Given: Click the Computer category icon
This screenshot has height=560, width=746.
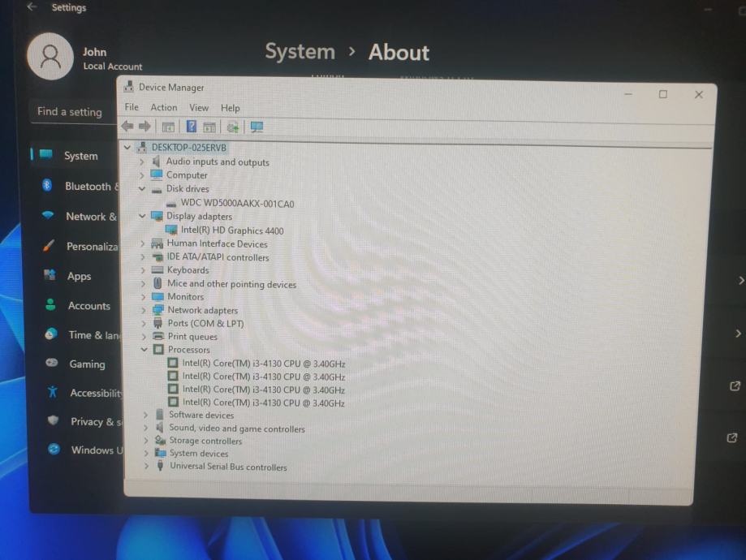Looking at the screenshot, I should tap(157, 174).
